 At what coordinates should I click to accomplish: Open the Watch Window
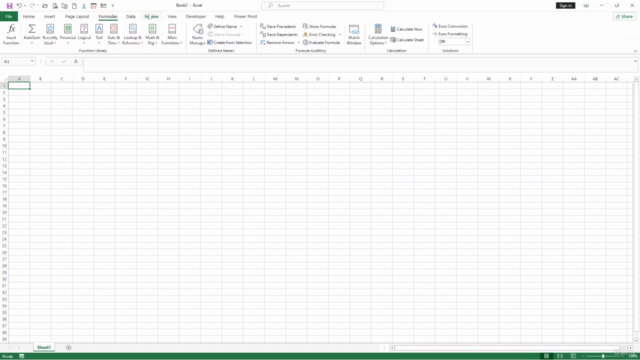(354, 34)
